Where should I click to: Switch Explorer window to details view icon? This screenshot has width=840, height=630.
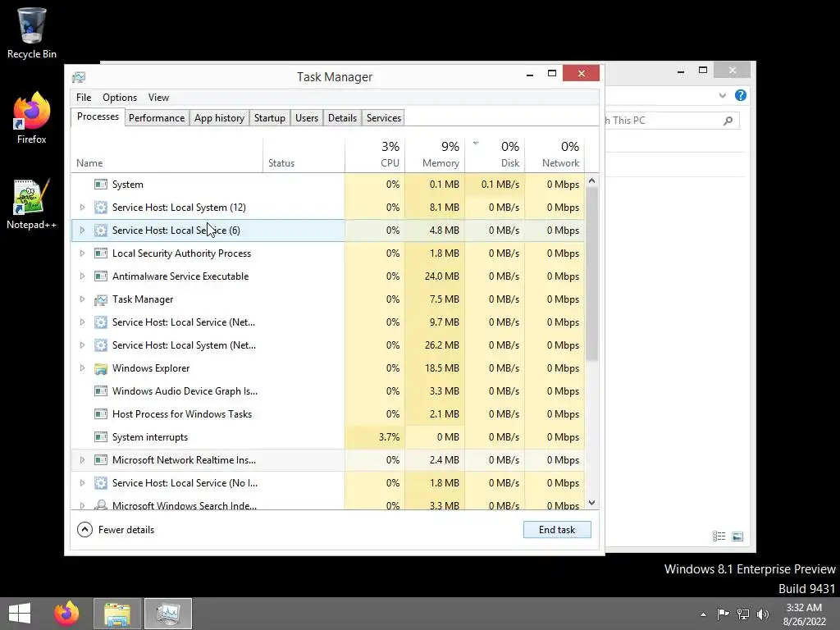coord(719,536)
